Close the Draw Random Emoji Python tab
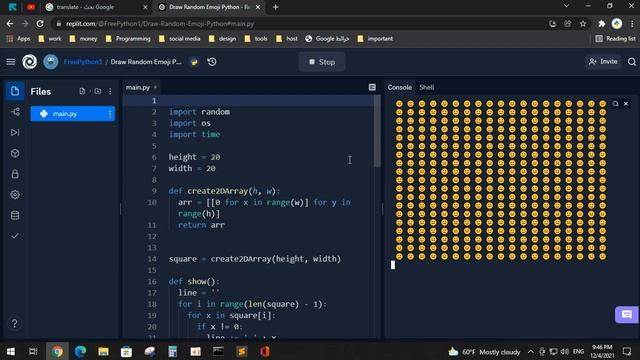Screen dimensions: 640x360 click(258, 7)
